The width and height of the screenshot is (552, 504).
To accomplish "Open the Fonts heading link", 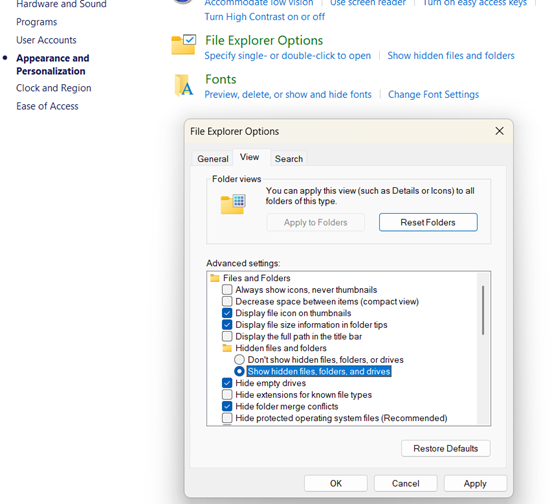I will point(221,79).
